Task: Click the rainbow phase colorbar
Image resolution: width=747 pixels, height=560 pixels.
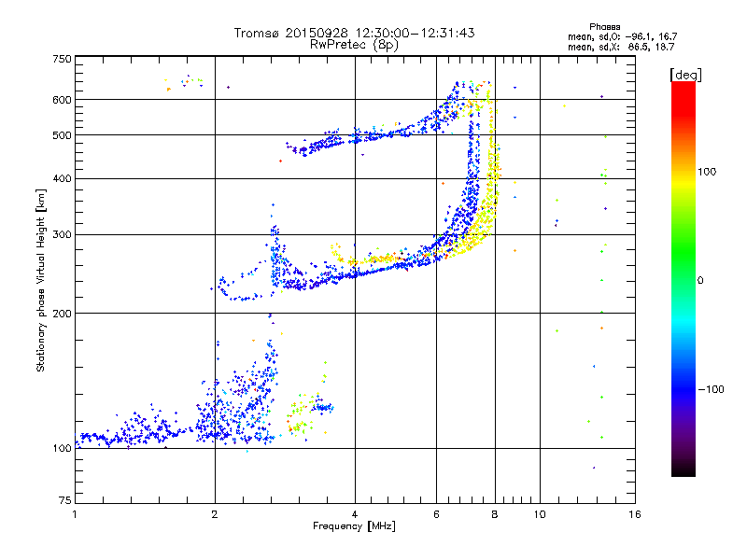Action: tap(684, 279)
